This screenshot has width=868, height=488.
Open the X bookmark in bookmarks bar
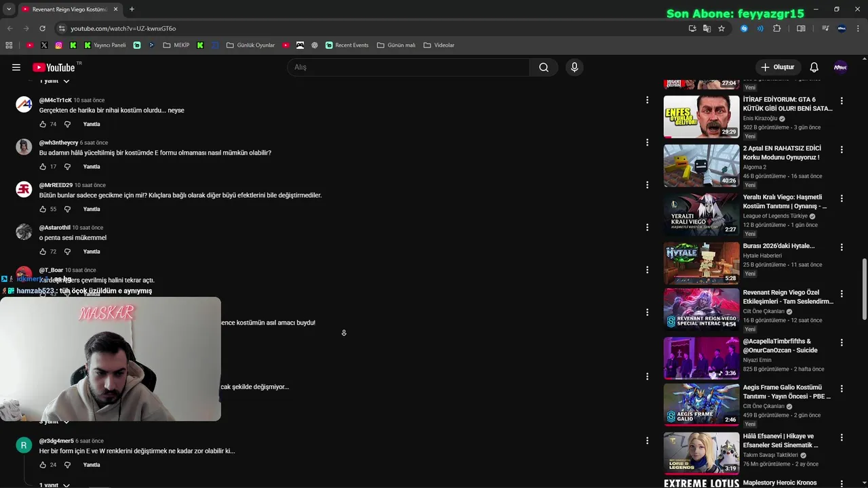coord(44,45)
